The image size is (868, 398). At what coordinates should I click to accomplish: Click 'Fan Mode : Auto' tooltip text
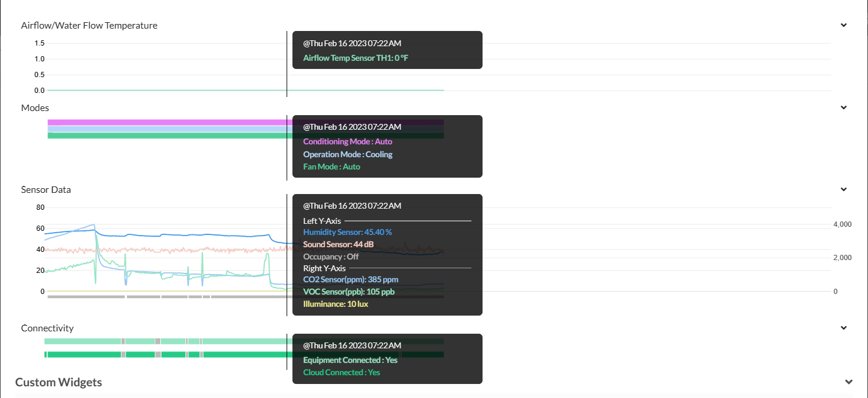[x=332, y=167]
